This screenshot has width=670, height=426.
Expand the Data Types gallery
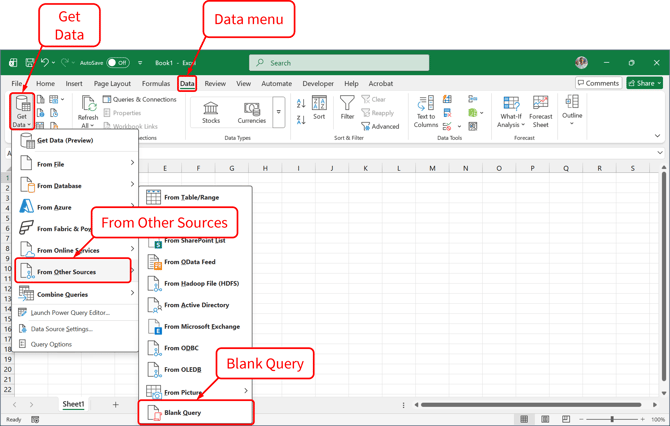[279, 112]
